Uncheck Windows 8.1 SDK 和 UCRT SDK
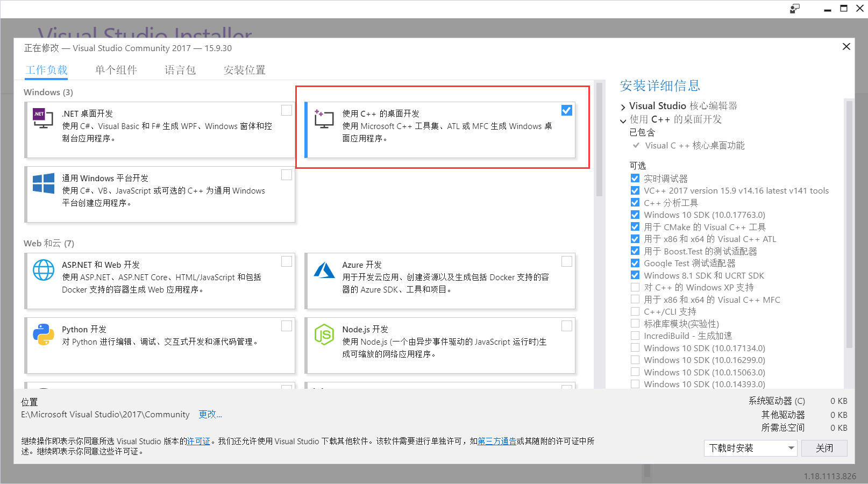This screenshot has width=868, height=484. [x=635, y=275]
